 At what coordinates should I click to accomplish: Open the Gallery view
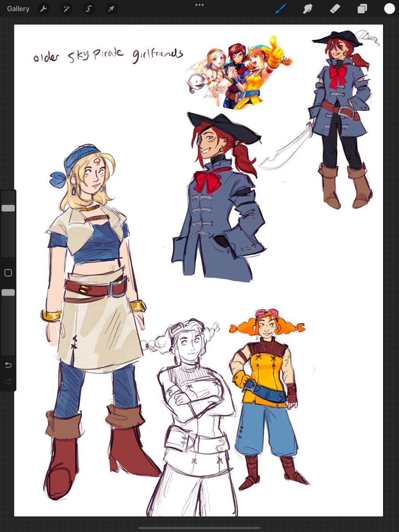click(18, 8)
